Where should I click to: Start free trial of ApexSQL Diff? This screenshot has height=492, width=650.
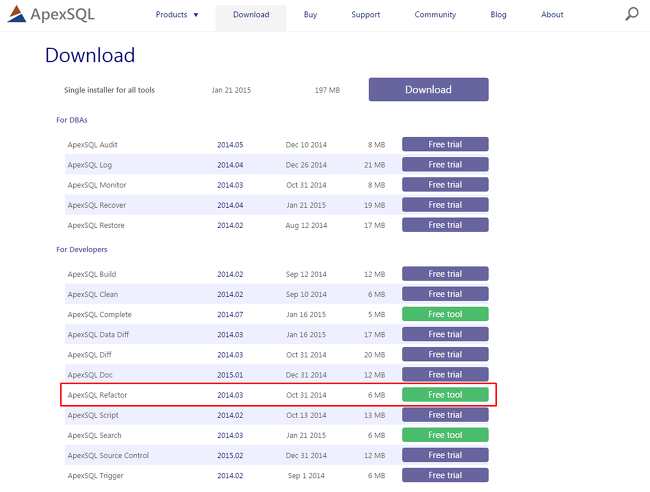[x=445, y=354]
